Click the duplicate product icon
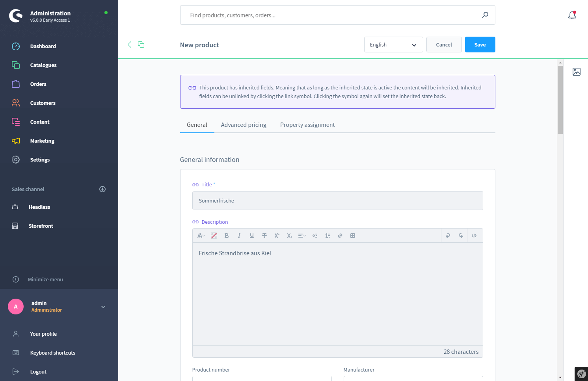Viewport: 588px width, 381px height. [x=141, y=45]
